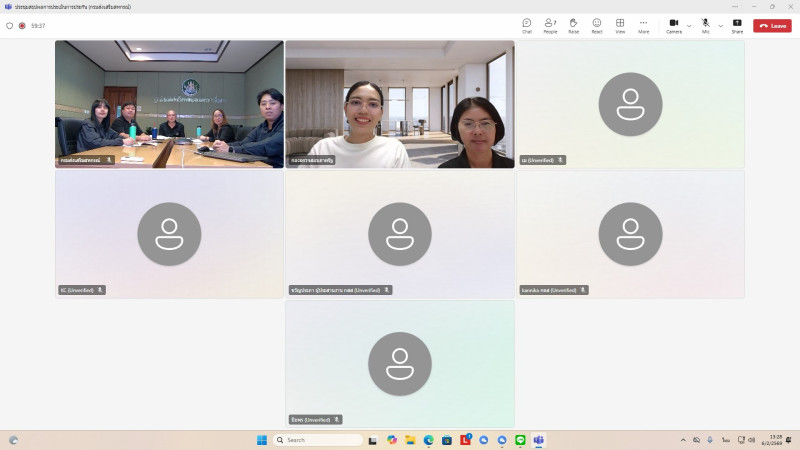The height and width of the screenshot is (450, 800).
Task: Open the React emoji menu
Action: click(596, 25)
